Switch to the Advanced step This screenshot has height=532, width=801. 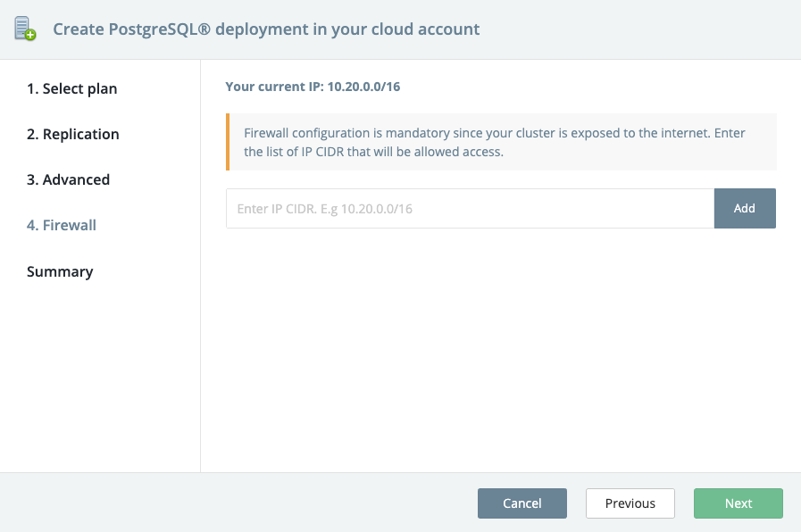coord(69,179)
